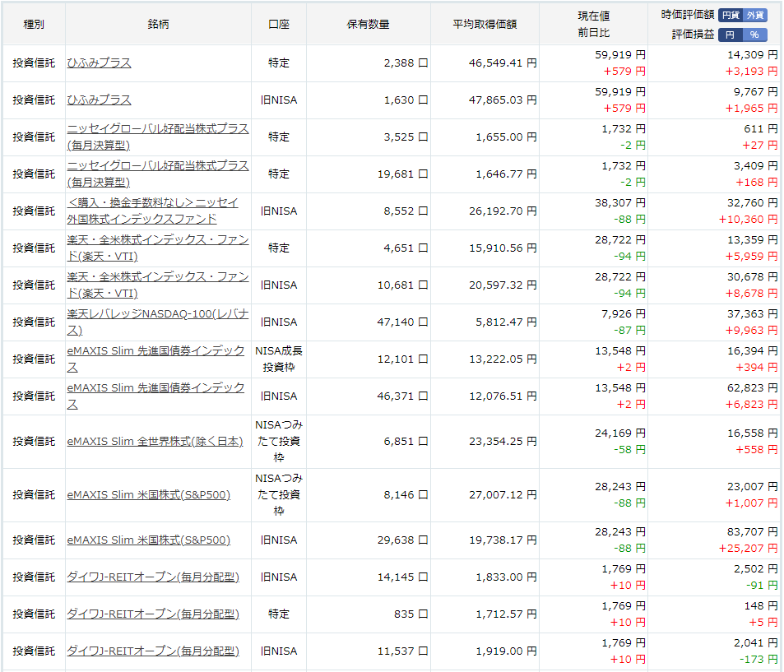Select average cost 27,007.12 円
Screen dimensions: 784x672
(503, 495)
